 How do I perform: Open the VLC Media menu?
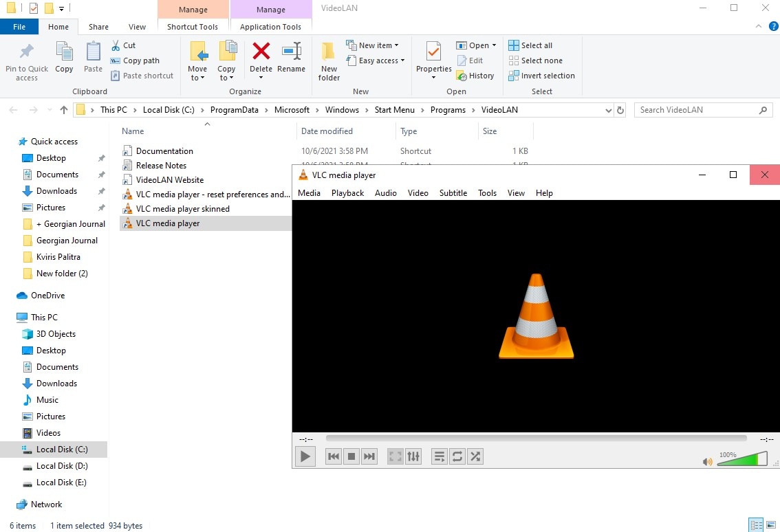(309, 193)
